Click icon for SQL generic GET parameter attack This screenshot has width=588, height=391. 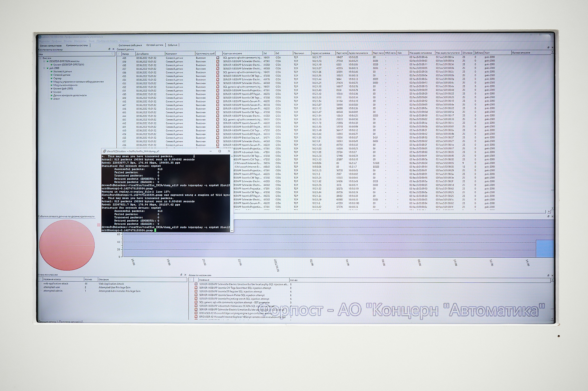pos(196,302)
